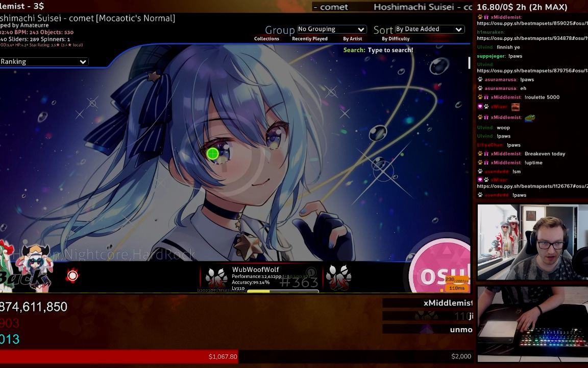Click the rank number #363
Image resolution: width=588 pixels, height=368 pixels.
[299, 282]
